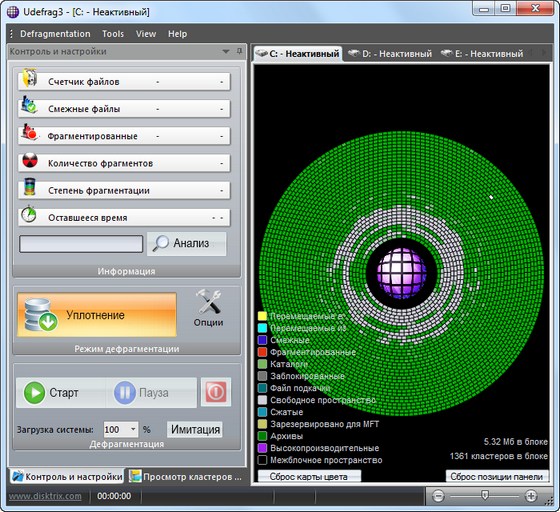Click the gray Заблокированные color swatch

click(262, 376)
